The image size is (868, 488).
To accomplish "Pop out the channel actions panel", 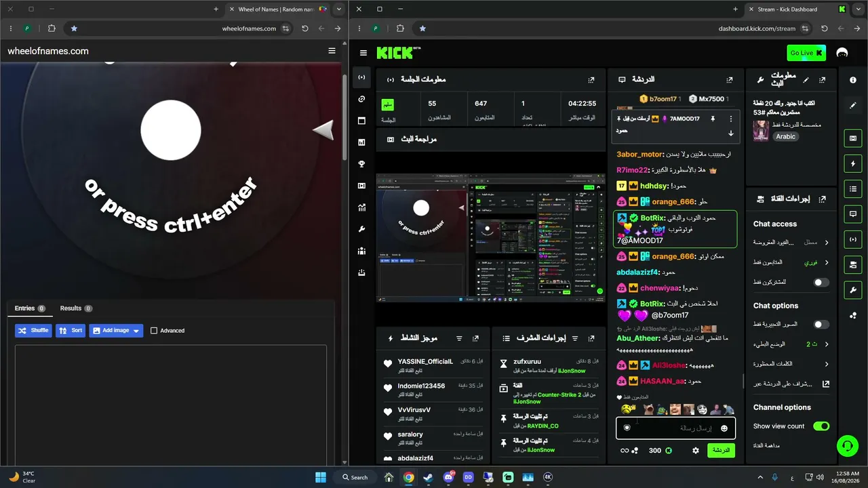I will pos(823,199).
